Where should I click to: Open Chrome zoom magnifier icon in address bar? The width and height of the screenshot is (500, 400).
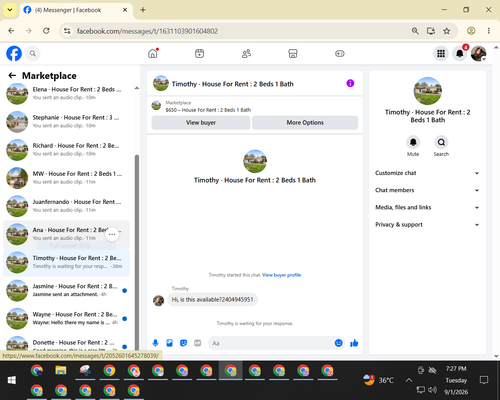coord(415,31)
